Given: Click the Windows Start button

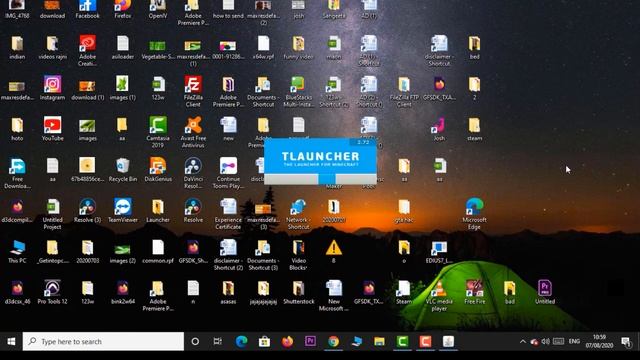Looking at the screenshot, I should 11,341.
